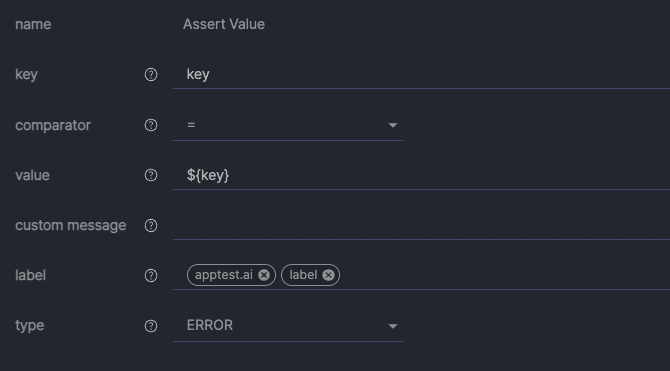Viewport: 670px width, 371px height.
Task: Select the apptest.ai chip text
Action: click(224, 275)
